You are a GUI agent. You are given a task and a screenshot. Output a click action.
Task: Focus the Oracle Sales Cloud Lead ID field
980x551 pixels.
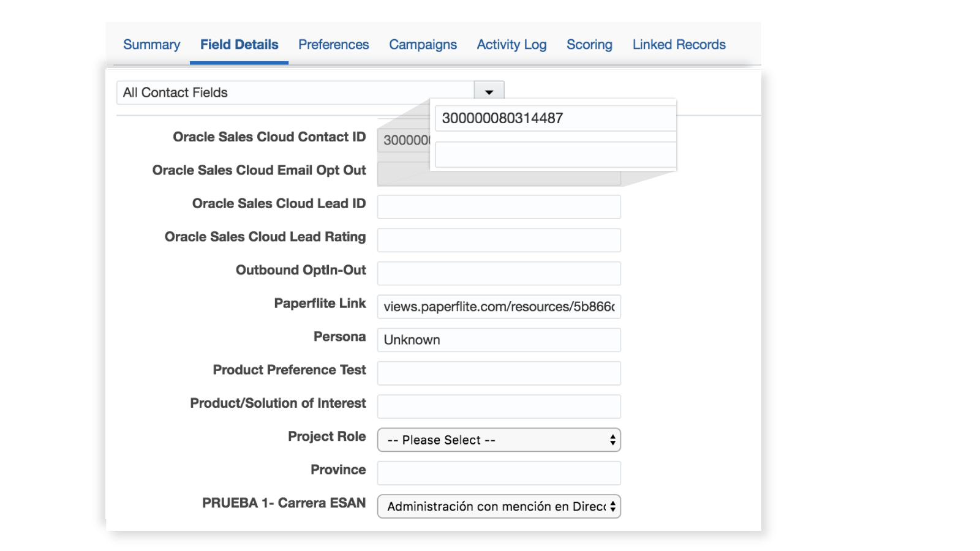point(499,207)
